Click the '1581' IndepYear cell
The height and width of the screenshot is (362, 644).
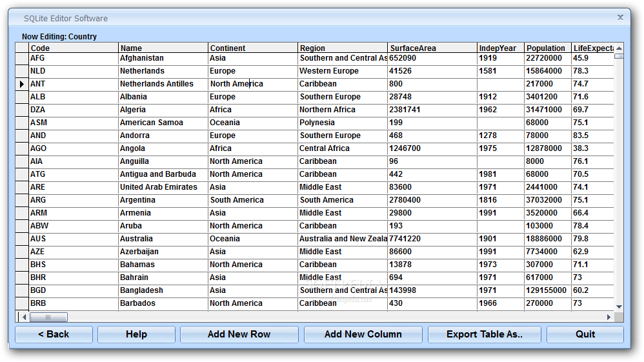coord(500,71)
